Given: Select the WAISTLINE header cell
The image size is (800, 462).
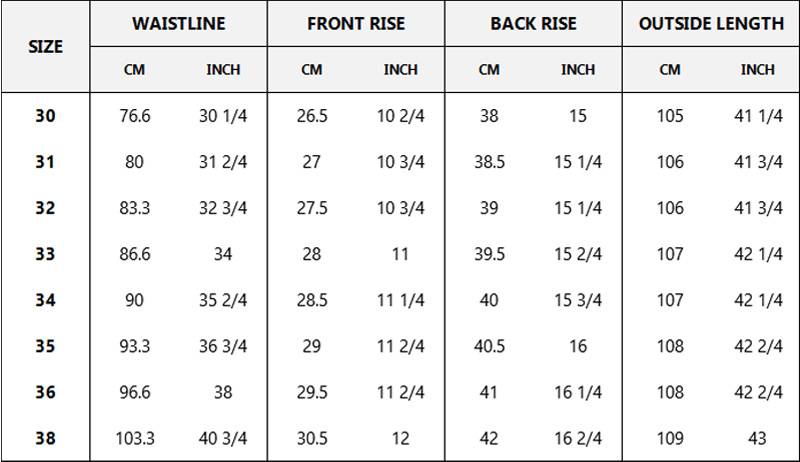Looking at the screenshot, I should click(x=179, y=23).
